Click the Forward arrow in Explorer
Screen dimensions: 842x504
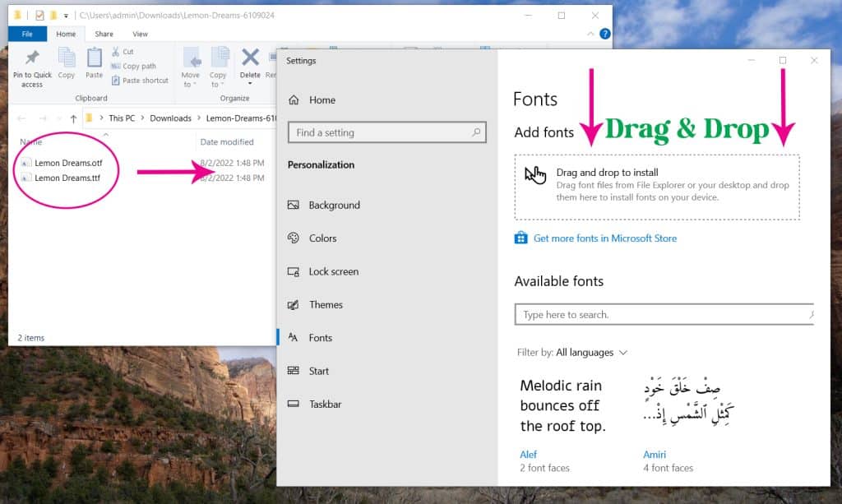point(43,118)
